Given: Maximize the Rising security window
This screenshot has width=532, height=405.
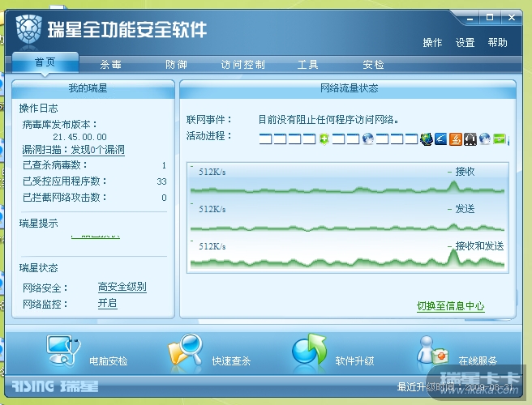Looking at the screenshot, I should point(490,18).
